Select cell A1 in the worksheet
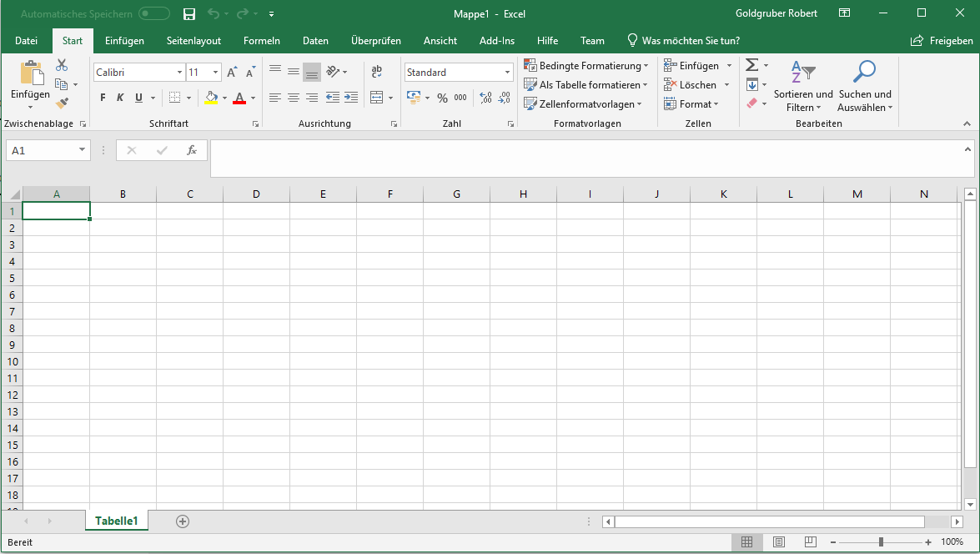980x554 pixels. [56, 211]
